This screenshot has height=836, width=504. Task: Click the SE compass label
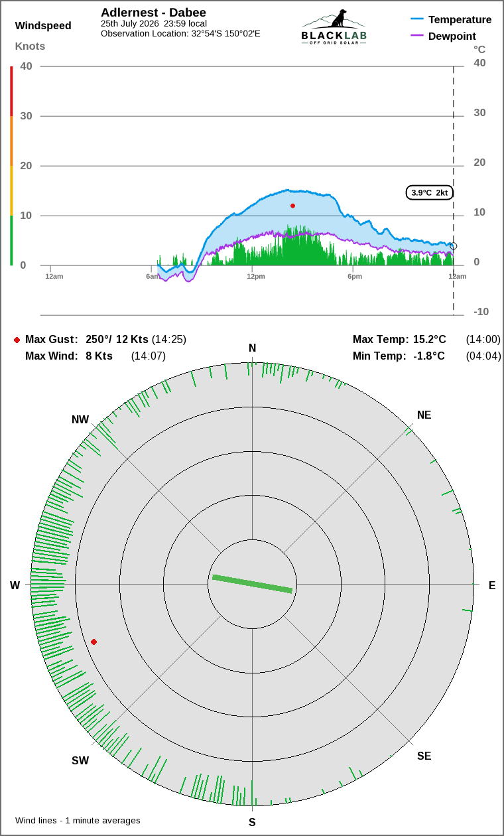click(424, 756)
